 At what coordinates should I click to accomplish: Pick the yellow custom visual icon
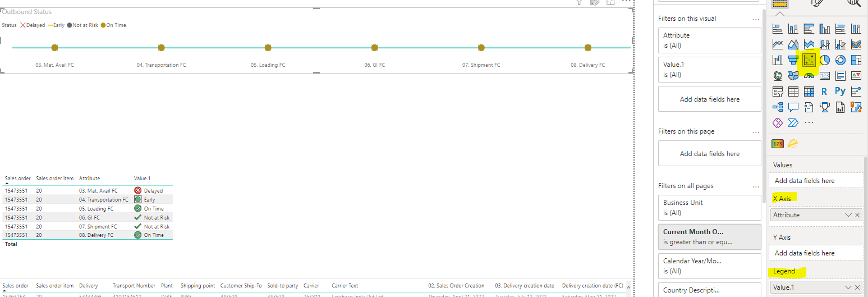[x=793, y=144]
